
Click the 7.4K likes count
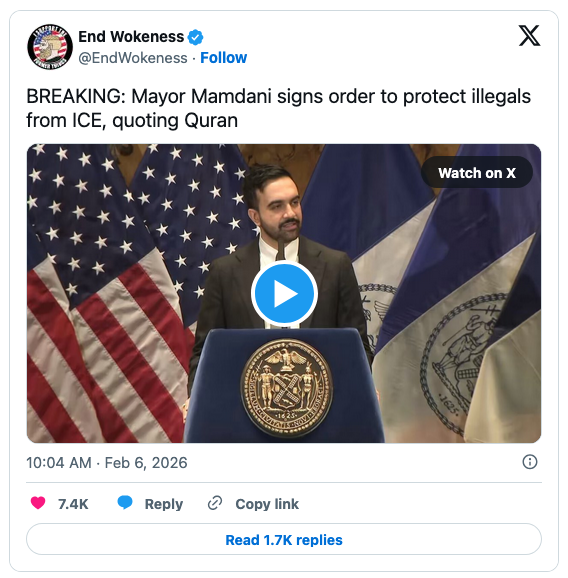[x=73, y=504]
